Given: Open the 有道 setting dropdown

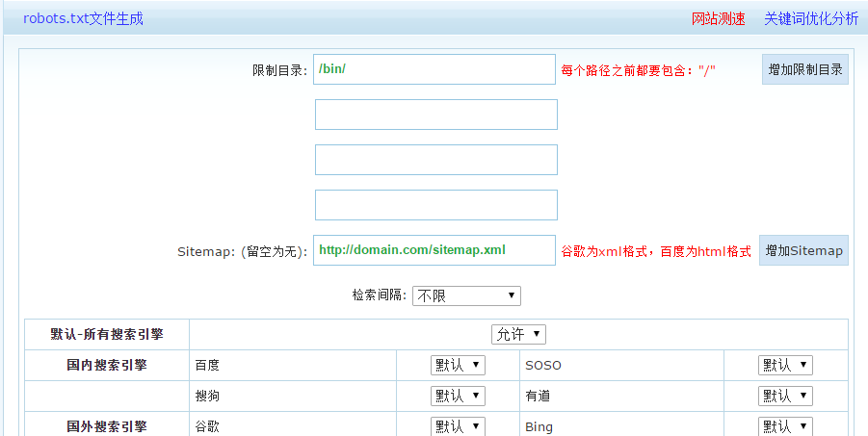Looking at the screenshot, I should pyautogui.click(x=785, y=397).
